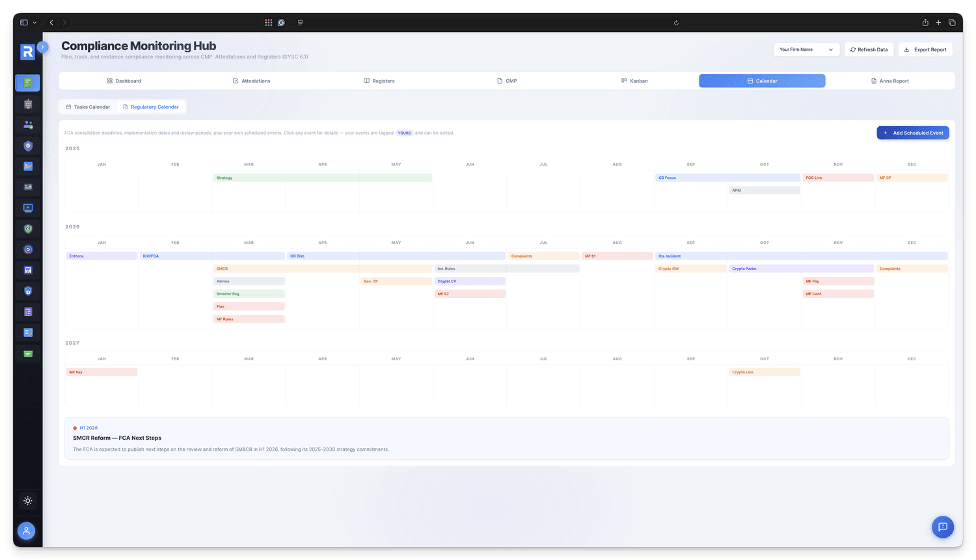Image resolution: width=976 pixels, height=560 pixels.
Task: Open the Your Firm Name dropdown
Action: pos(806,49)
